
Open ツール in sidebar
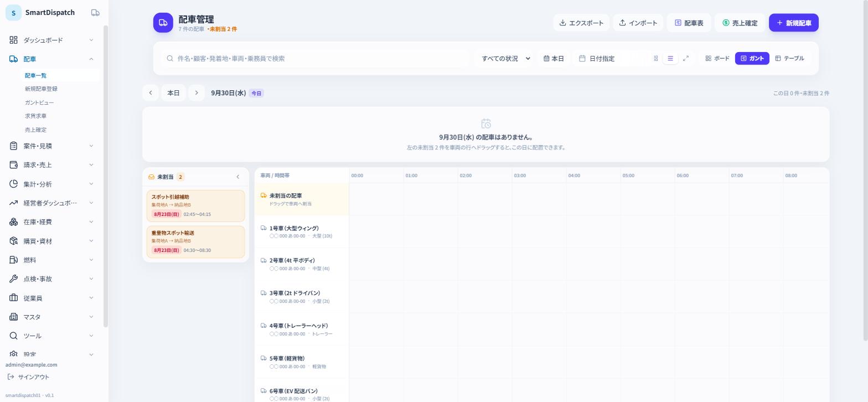(x=51, y=336)
